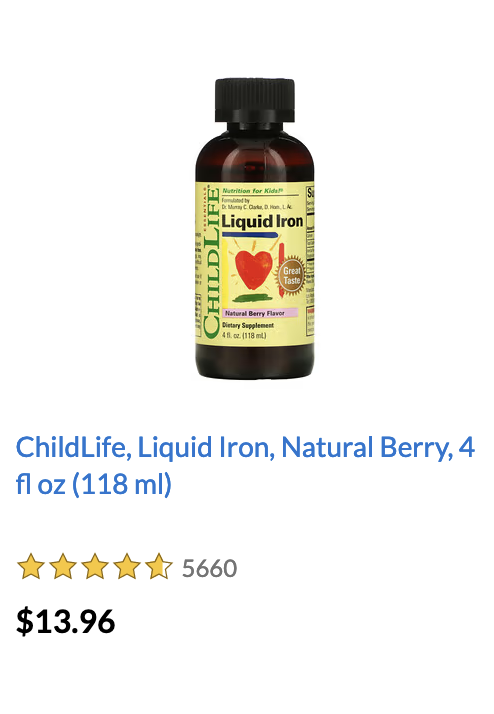This screenshot has width=494, height=714.
Task: Click the Liquid Iron heading on label
Action: [262, 221]
